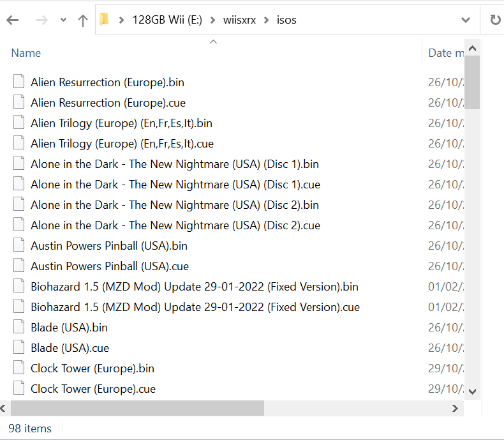Sort files by the Name column header

[26, 53]
